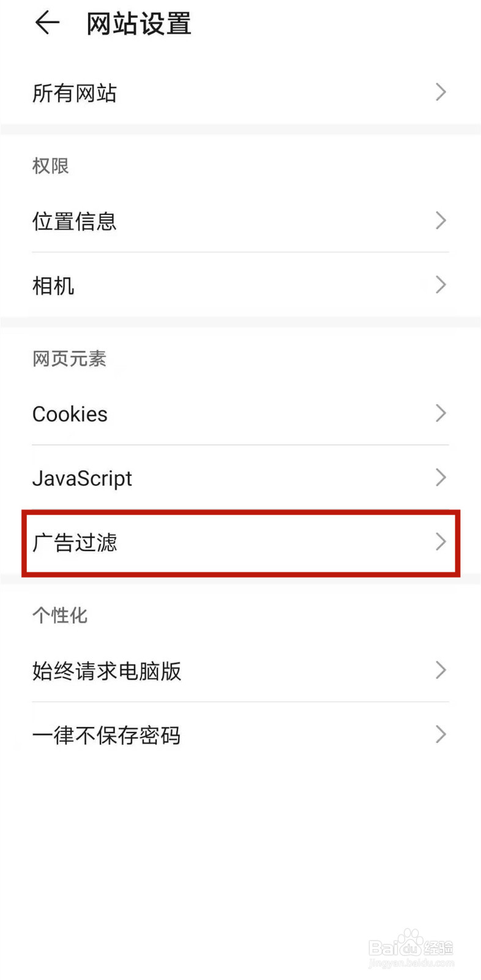This screenshot has width=481, height=980.
Task: Tap chevron beside 一律不保存密码
Action: click(441, 734)
